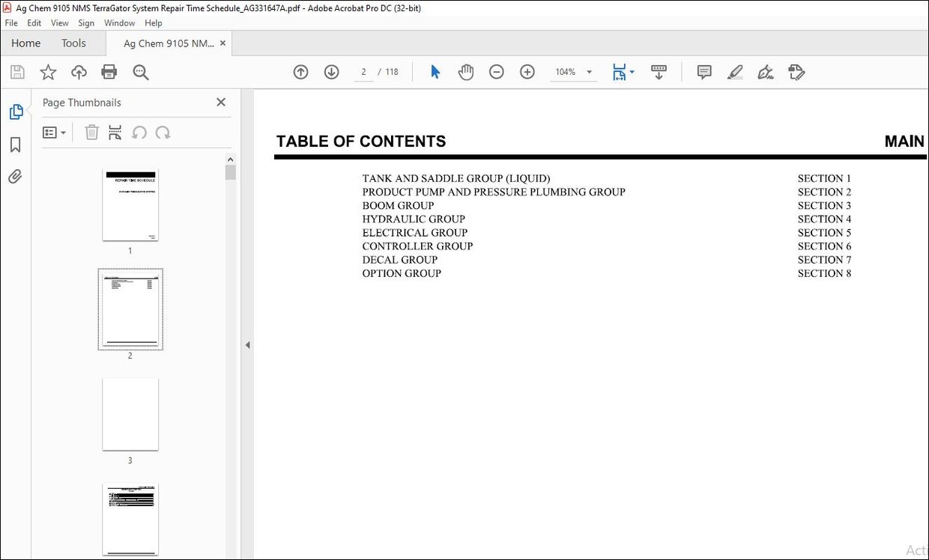Go to the next page with down arrow
The height and width of the screenshot is (560, 929).
(331, 72)
